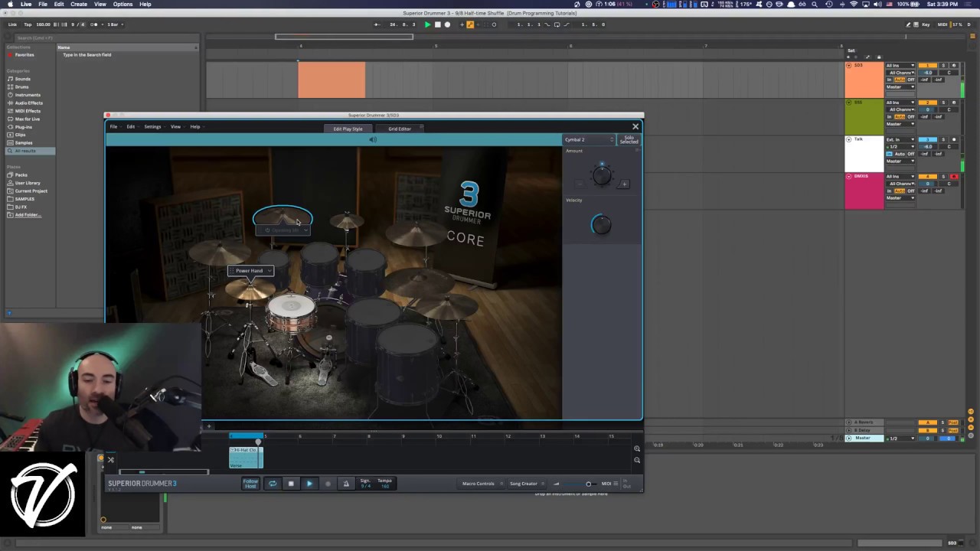980x551 pixels.
Task: Toggle Follow Host button
Action: point(250,484)
